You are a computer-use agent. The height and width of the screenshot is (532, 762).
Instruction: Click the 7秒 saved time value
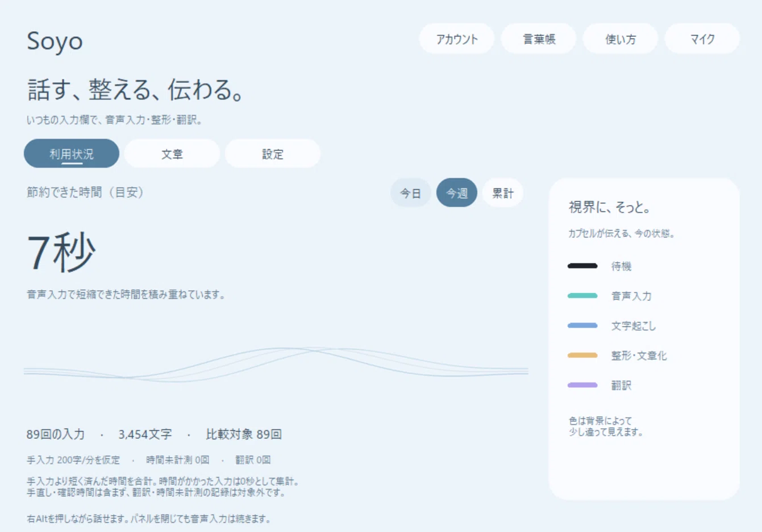click(61, 253)
